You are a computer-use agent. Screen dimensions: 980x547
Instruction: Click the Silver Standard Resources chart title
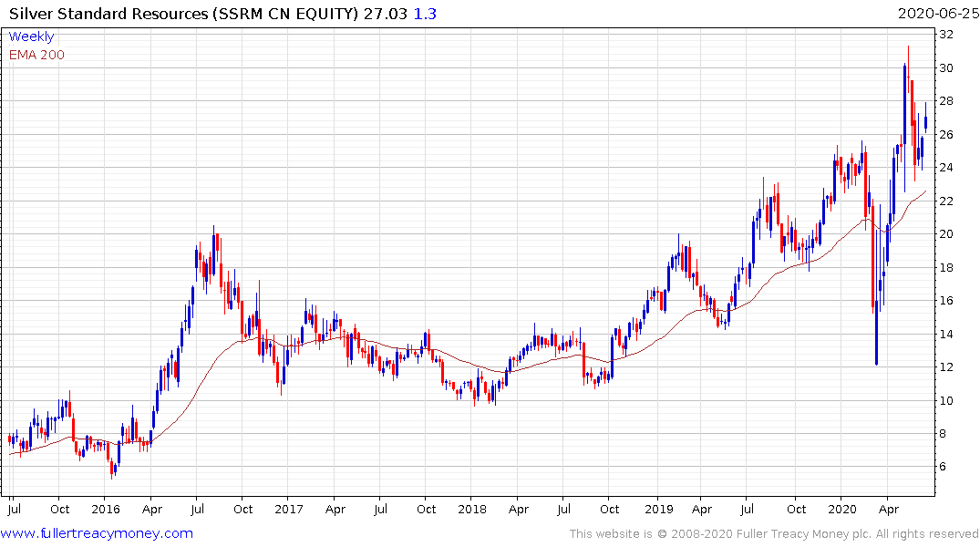tap(183, 14)
